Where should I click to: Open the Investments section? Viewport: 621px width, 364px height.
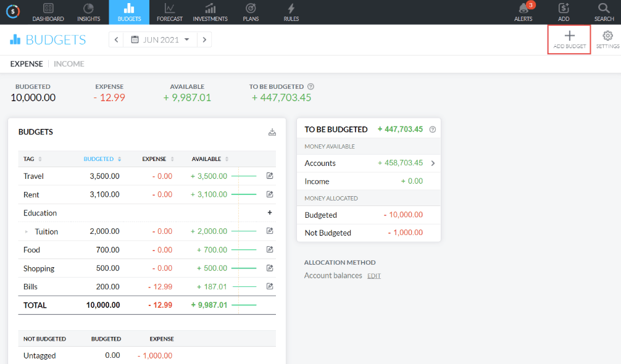tap(210, 12)
